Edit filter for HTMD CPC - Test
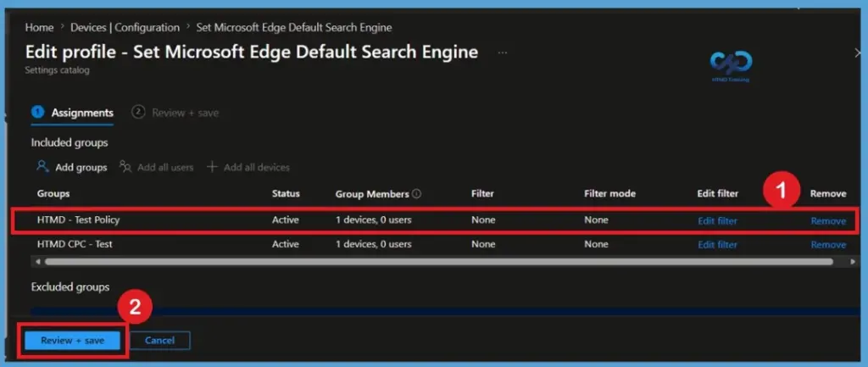 coord(717,245)
